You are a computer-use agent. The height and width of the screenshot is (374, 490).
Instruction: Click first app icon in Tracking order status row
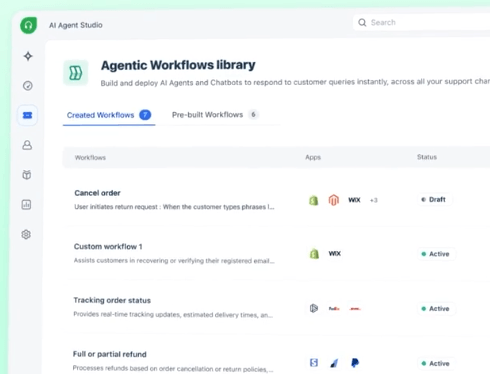[314, 308]
